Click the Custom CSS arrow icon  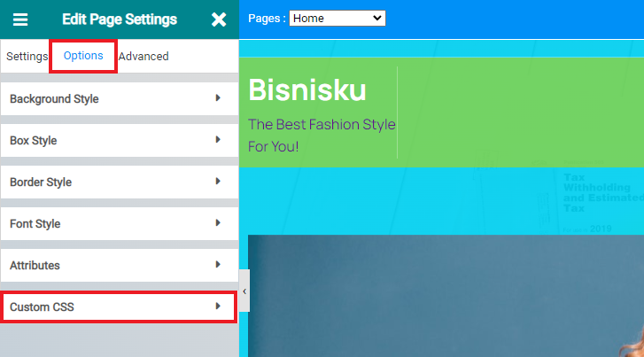pyautogui.click(x=218, y=307)
